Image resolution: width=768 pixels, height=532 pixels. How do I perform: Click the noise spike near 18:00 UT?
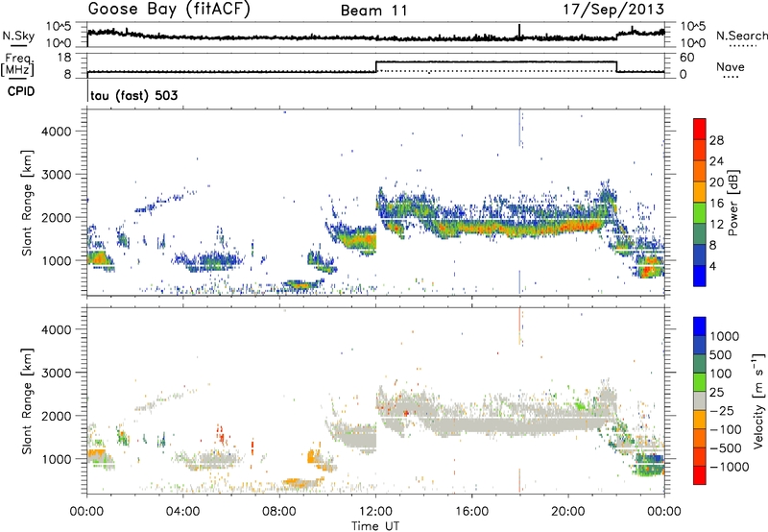(519, 31)
